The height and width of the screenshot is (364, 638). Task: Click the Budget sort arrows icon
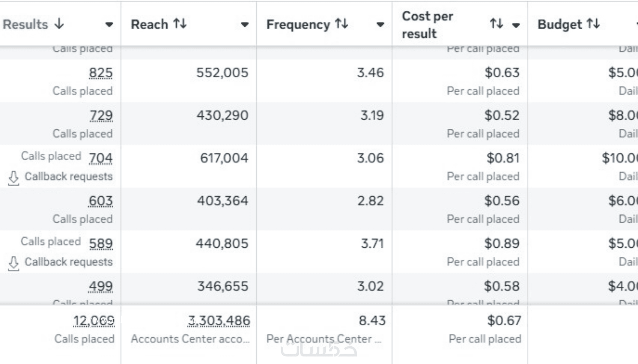point(593,24)
